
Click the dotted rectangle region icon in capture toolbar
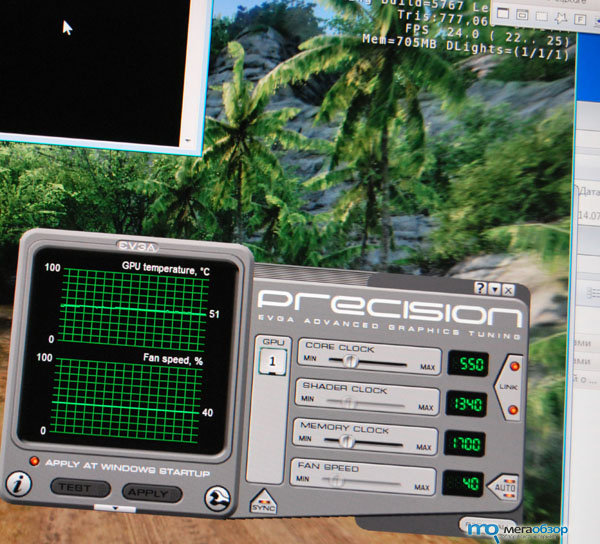point(541,16)
